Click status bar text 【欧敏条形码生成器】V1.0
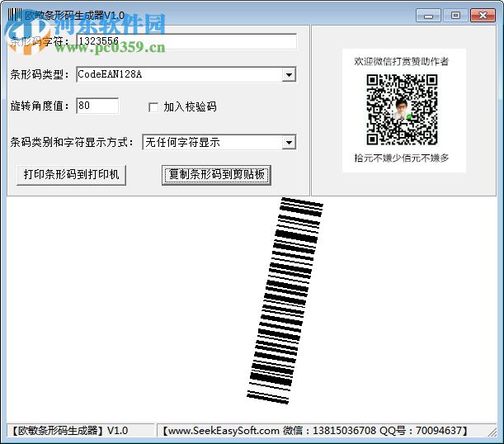Image resolution: width=504 pixels, height=444 pixels. point(70,431)
